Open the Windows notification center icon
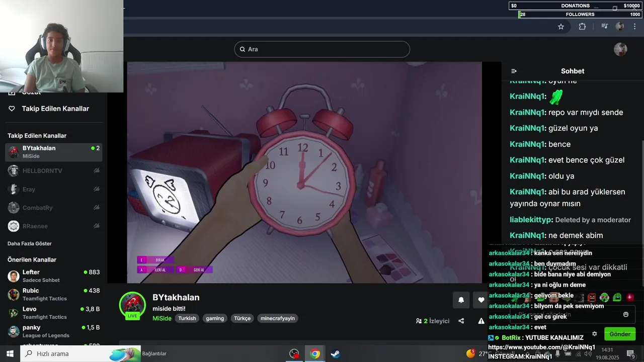The image size is (644, 362). 631,353
